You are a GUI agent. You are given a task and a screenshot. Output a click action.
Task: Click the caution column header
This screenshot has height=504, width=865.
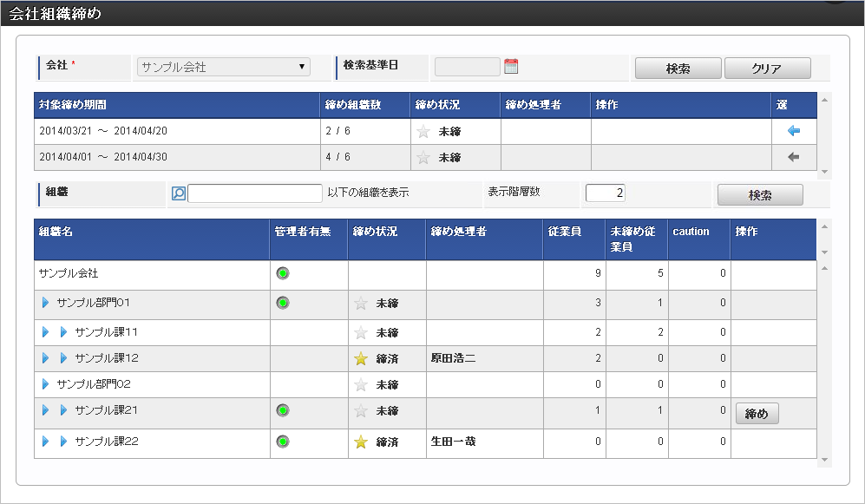pyautogui.click(x=699, y=239)
